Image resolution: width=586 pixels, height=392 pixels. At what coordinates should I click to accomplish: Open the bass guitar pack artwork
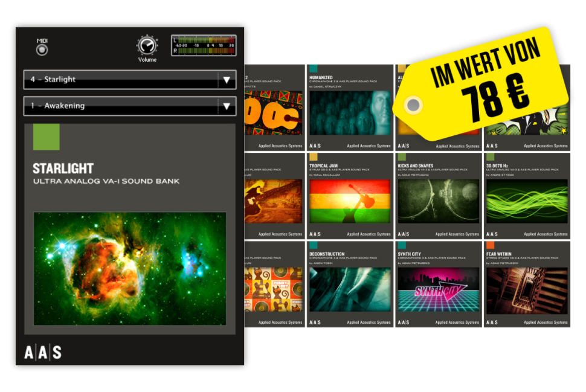click(x=273, y=201)
